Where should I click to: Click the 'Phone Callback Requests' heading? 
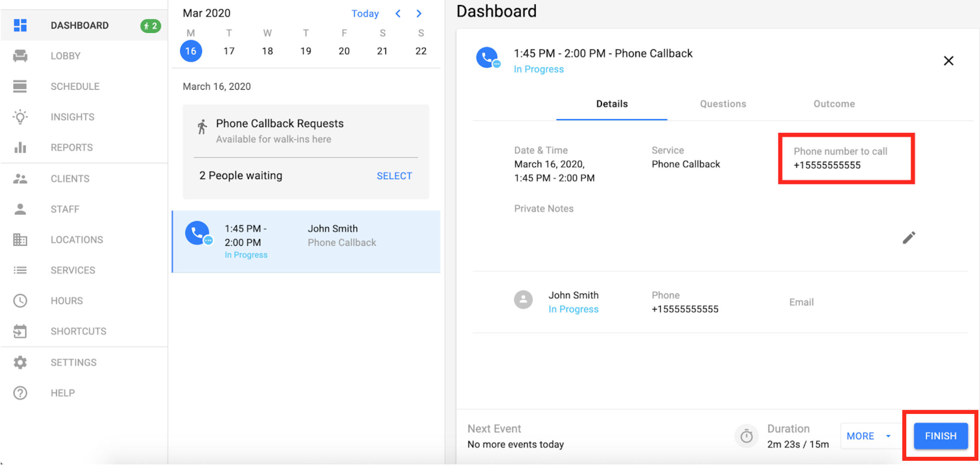point(280,123)
